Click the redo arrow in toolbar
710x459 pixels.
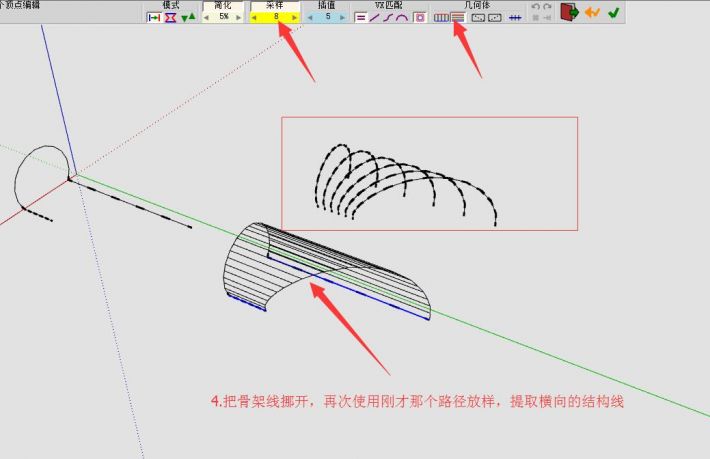pyautogui.click(x=547, y=6)
